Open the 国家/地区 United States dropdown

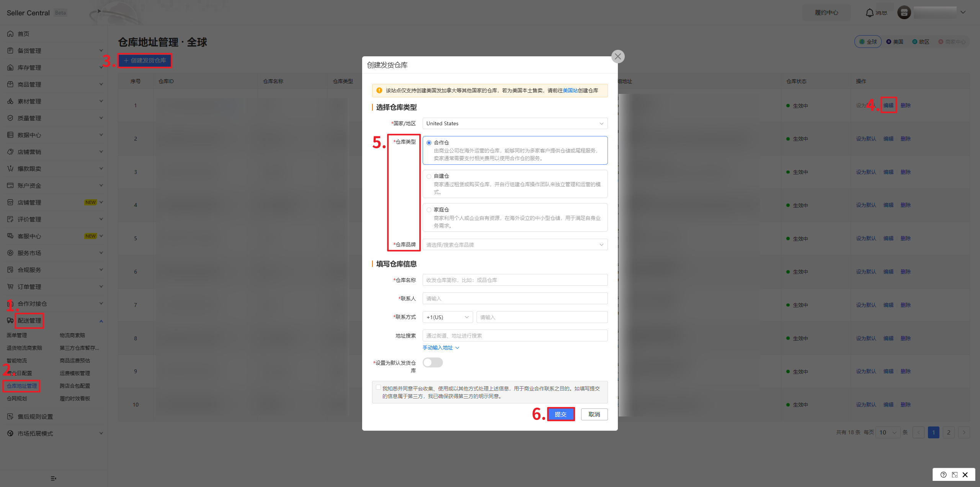(514, 123)
